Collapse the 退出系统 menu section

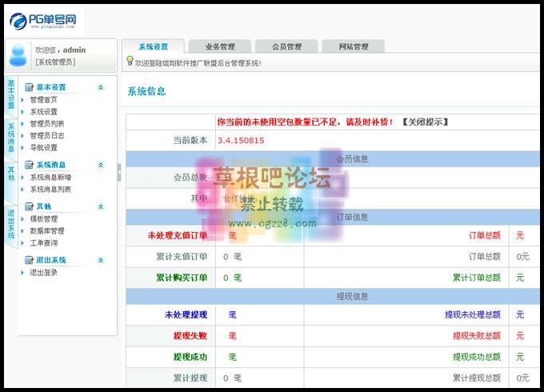pos(101,260)
